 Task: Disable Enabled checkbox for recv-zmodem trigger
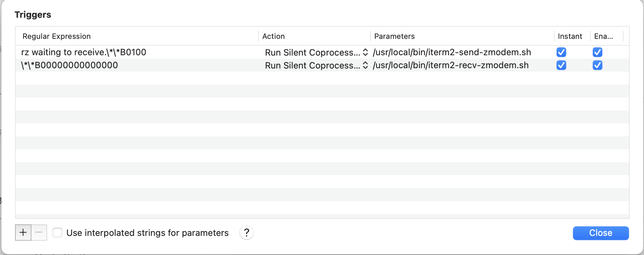pyautogui.click(x=598, y=65)
